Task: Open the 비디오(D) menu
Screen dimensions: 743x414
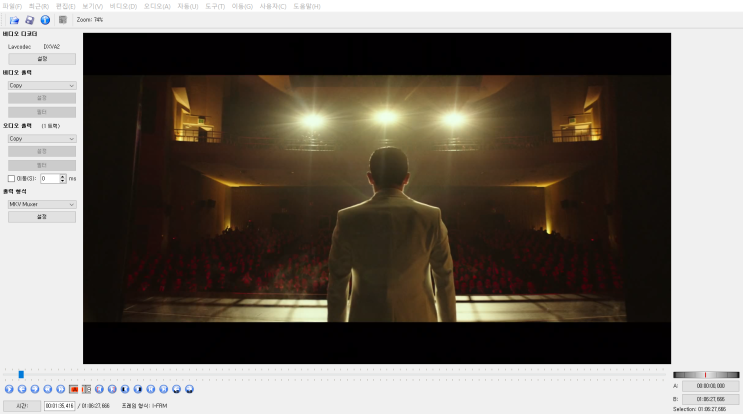Action: click(123, 6)
